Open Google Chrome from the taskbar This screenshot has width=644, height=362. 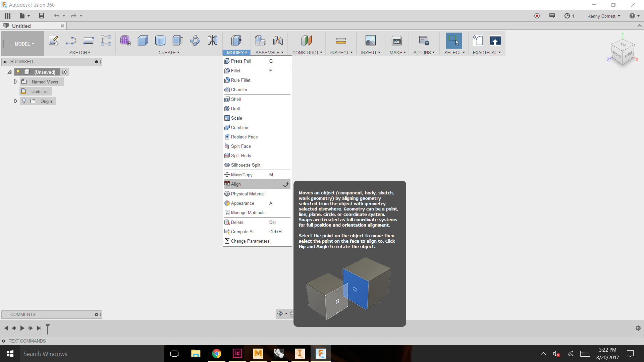[x=216, y=354]
